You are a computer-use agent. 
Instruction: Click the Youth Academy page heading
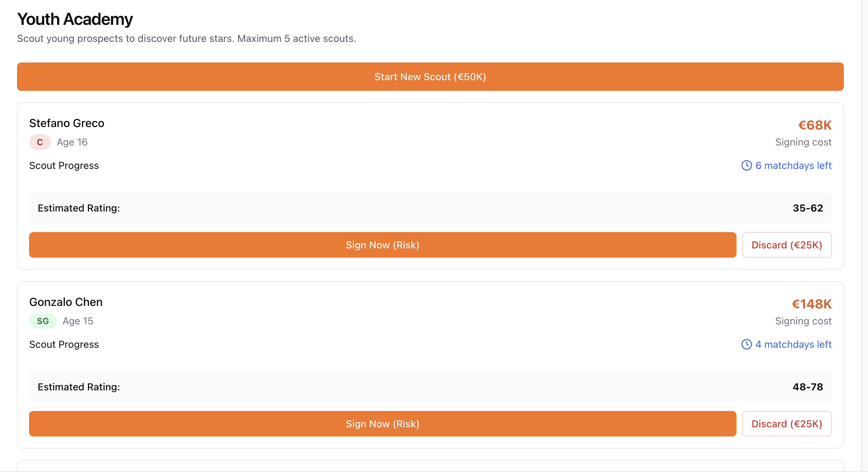[75, 19]
